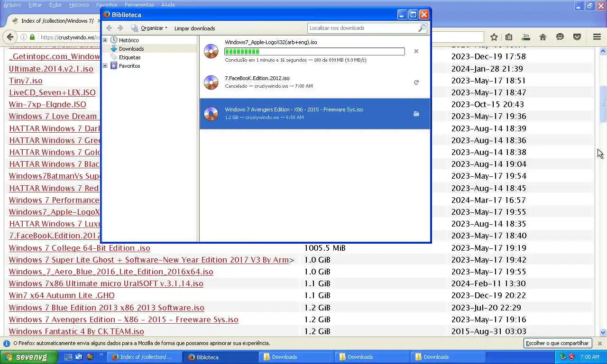Cancel the Windows7_Apple-LogoX32 download
607x364 pixels.
[416, 51]
